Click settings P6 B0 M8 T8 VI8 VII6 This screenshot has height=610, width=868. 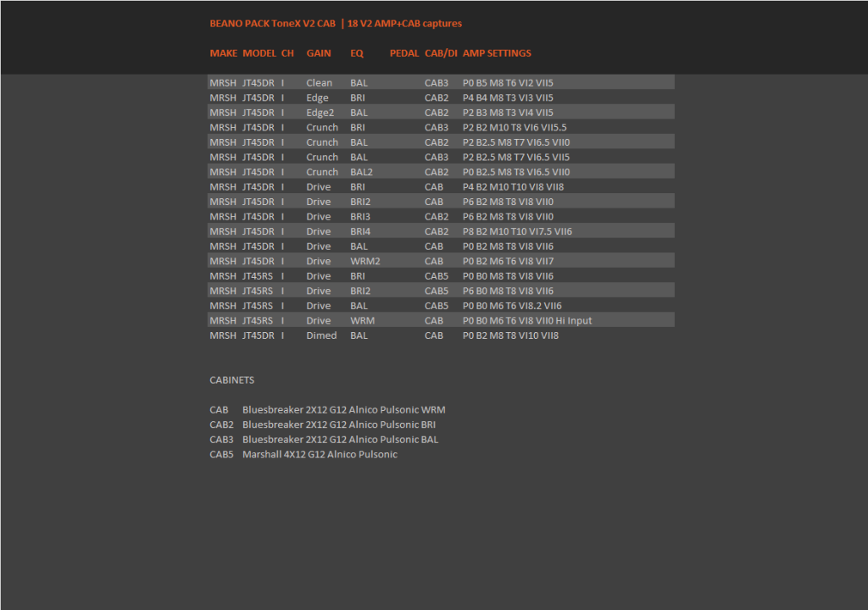pyautogui.click(x=508, y=291)
